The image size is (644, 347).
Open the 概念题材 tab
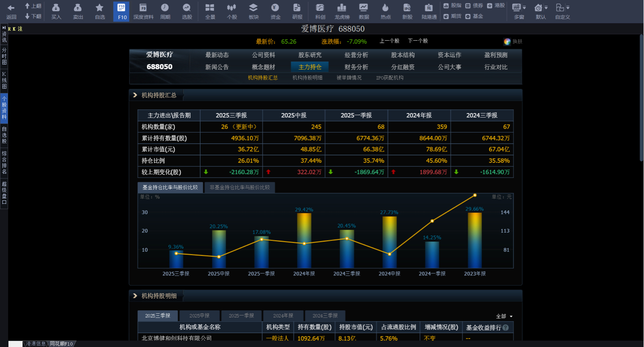(264, 67)
